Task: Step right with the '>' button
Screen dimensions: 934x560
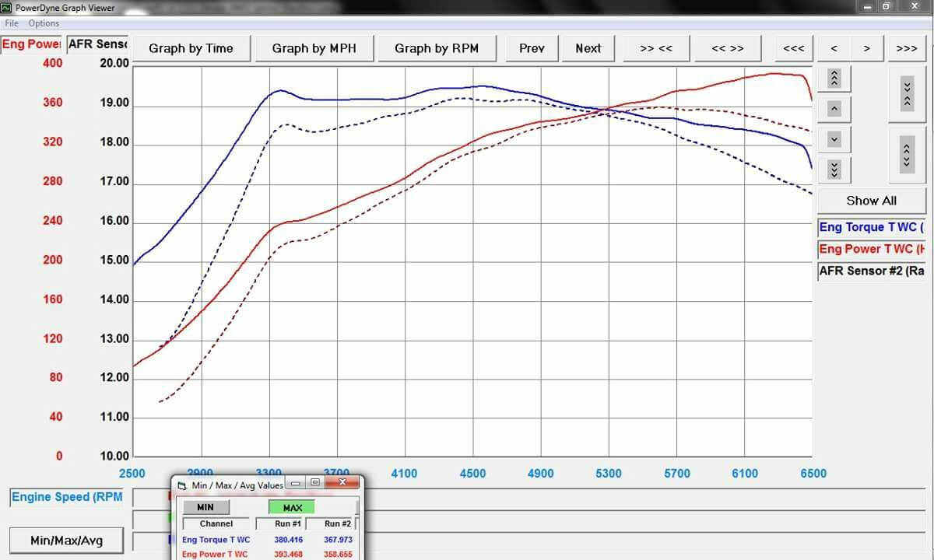Action: tap(866, 48)
